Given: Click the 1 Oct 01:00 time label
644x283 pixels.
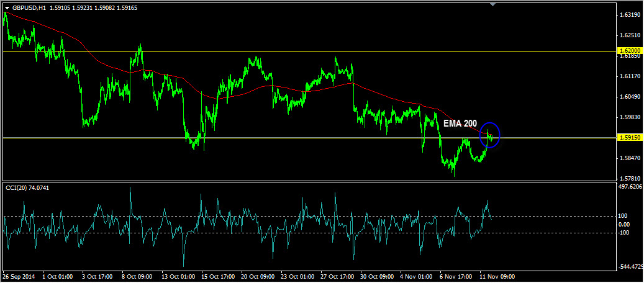Looking at the screenshot, I should point(58,276).
